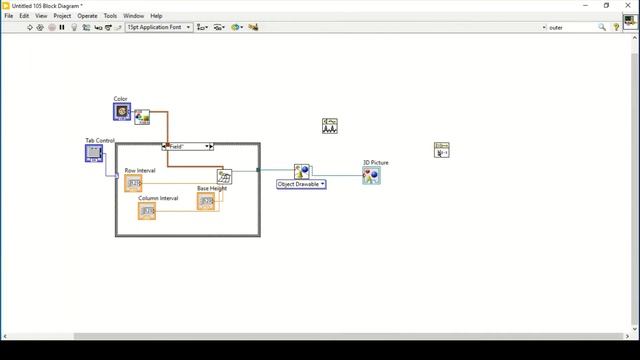Toggle Highlight Execution light bulb
The image size is (640, 360).
pos(74,27)
